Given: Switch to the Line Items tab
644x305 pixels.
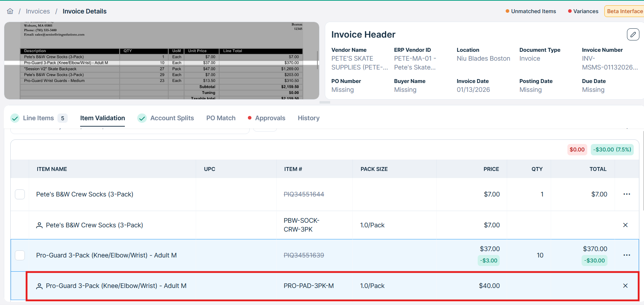Looking at the screenshot, I should coord(38,118).
